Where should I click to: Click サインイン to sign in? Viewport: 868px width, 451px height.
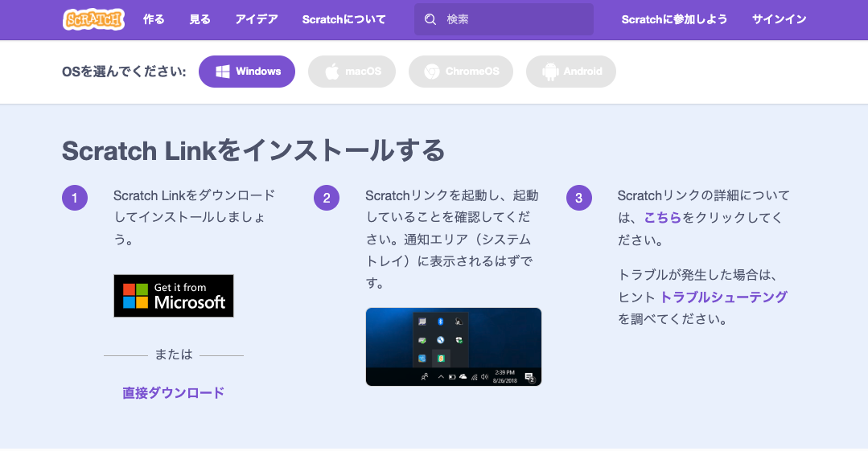[779, 19]
